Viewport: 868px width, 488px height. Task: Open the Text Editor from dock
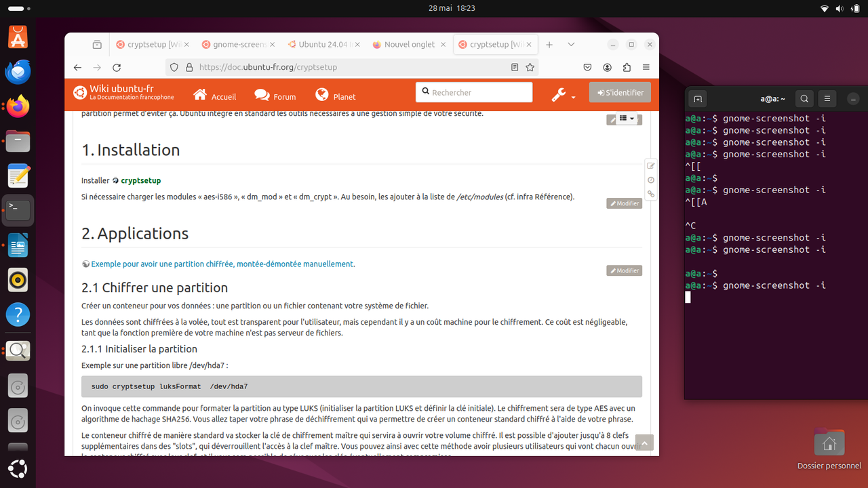(x=18, y=176)
